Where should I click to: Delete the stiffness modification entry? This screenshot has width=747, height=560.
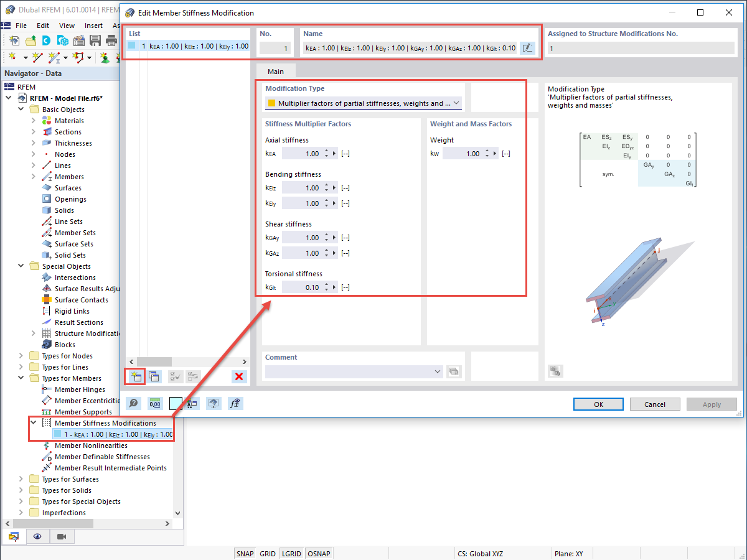(x=239, y=376)
